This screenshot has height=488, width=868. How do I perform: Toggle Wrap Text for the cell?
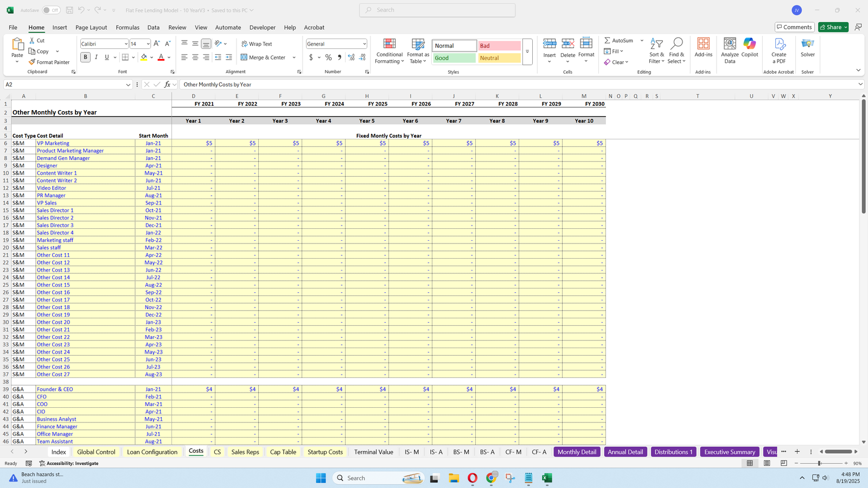click(257, 44)
